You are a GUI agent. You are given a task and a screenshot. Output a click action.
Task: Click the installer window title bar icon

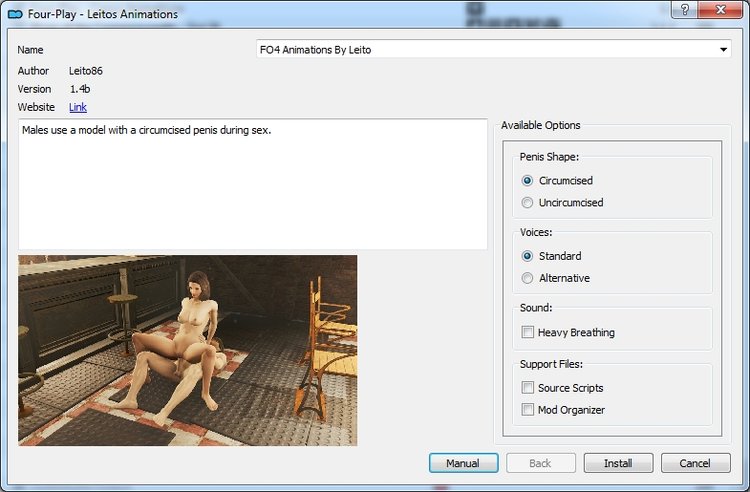pos(15,14)
